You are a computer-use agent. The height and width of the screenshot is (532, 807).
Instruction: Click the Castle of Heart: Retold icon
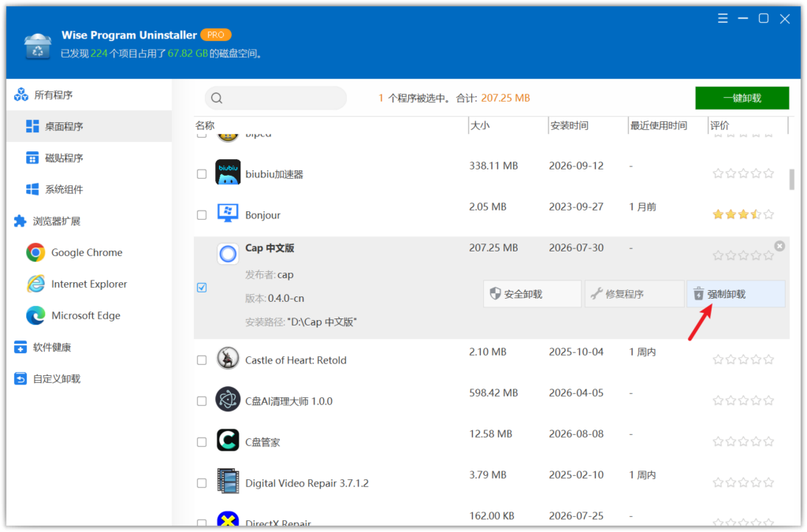tap(228, 358)
